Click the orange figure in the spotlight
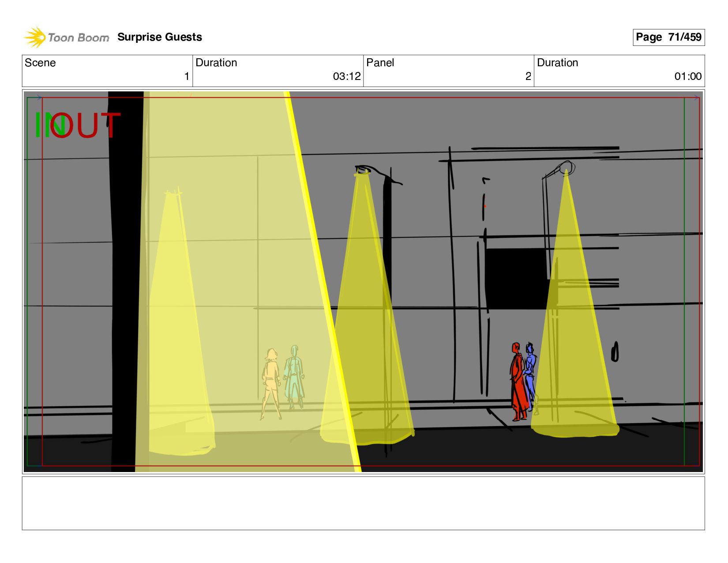The width and height of the screenshot is (728, 563). click(271, 383)
